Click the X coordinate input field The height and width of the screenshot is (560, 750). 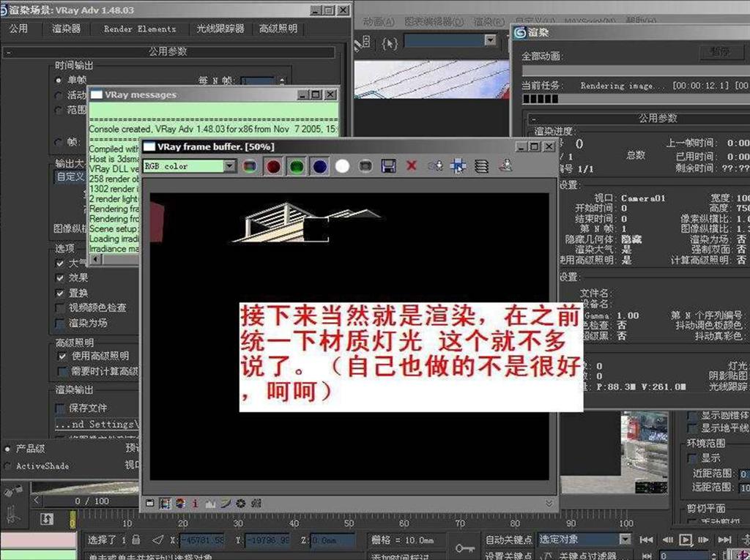coord(202,540)
